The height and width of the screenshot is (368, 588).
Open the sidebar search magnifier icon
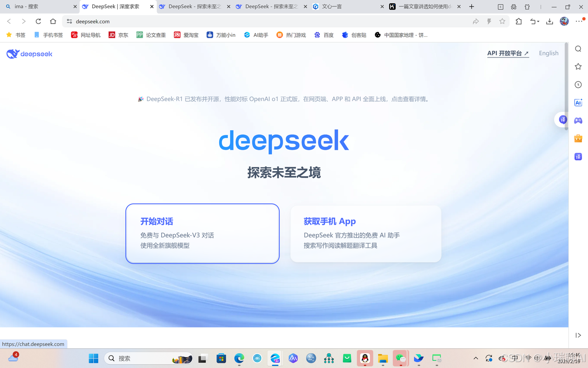(x=578, y=49)
